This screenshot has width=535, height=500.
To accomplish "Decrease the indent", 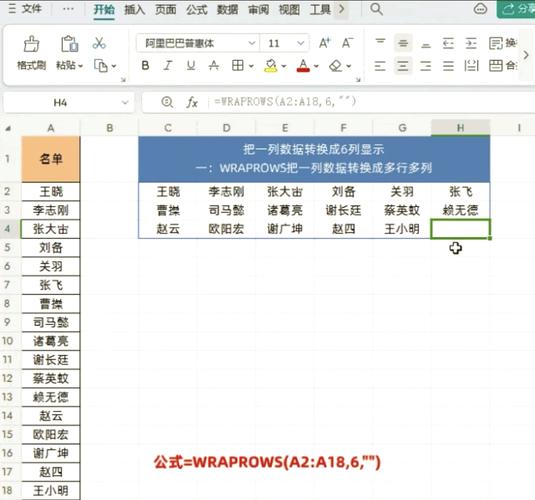I will [x=448, y=43].
